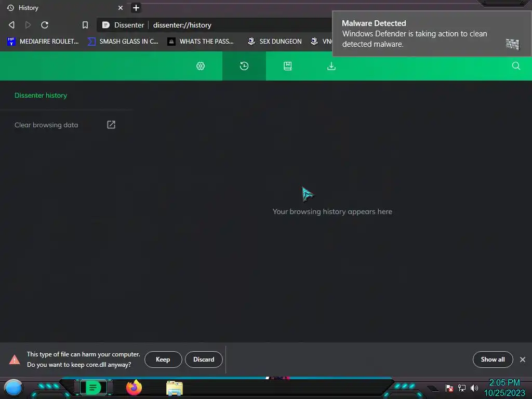Discard the core.dll download
Viewport: 532px width, 399px height.
[204, 360]
